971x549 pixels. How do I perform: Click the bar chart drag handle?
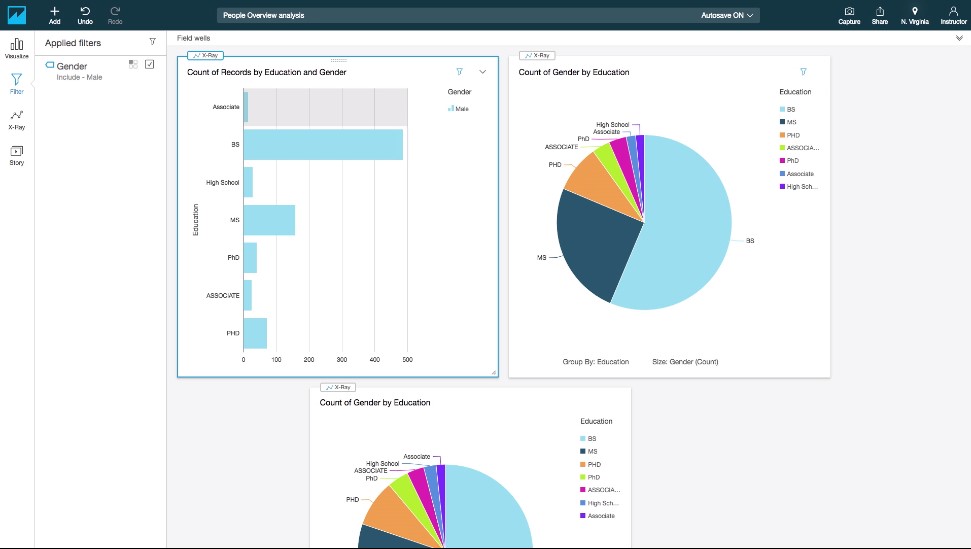339,60
